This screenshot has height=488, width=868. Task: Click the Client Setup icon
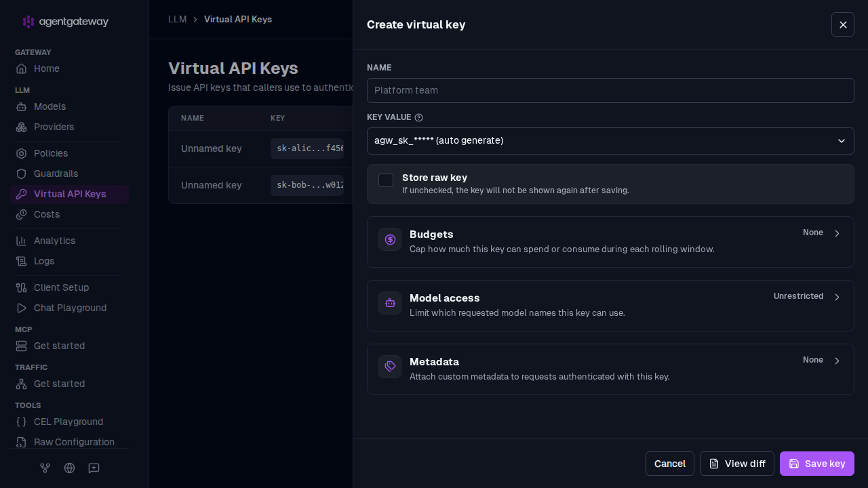pos(21,287)
